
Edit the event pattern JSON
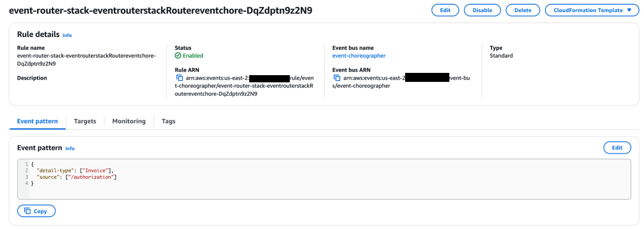click(x=617, y=148)
